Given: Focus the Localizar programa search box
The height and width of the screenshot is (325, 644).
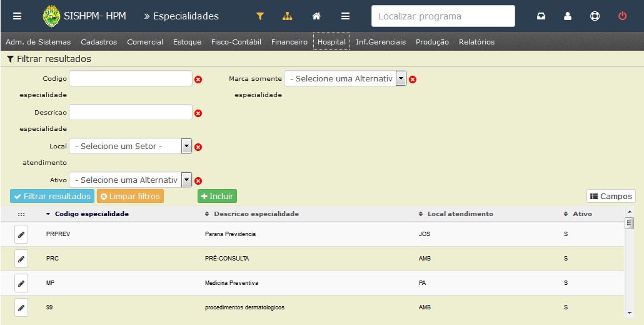Looking at the screenshot, I should pos(443,16).
